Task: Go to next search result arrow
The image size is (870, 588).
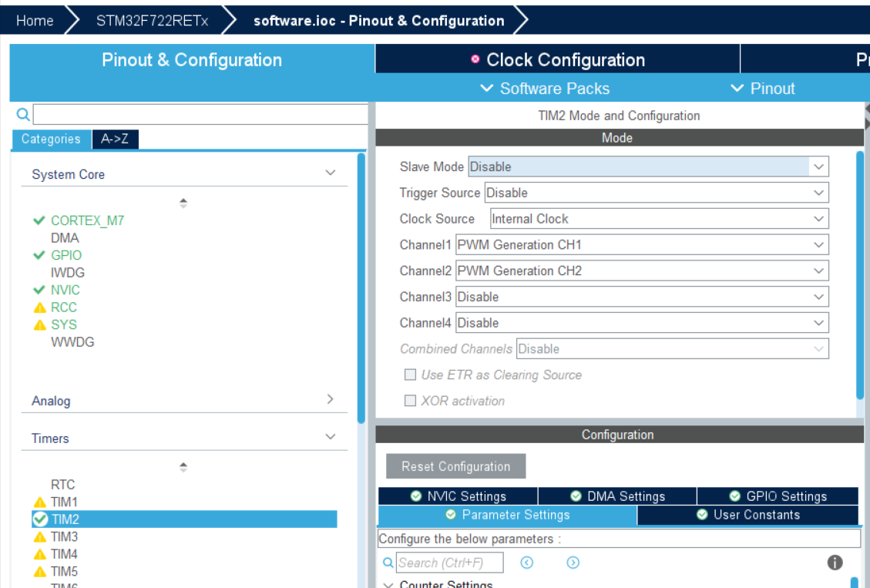Action: (573, 563)
